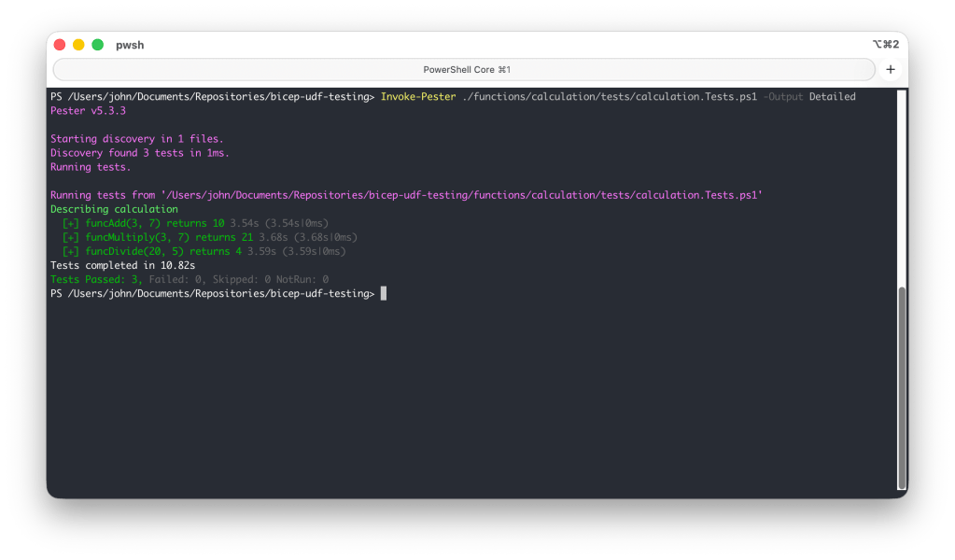955x560 pixels.
Task: Minimize the window with the yellow button
Action: [78, 45]
